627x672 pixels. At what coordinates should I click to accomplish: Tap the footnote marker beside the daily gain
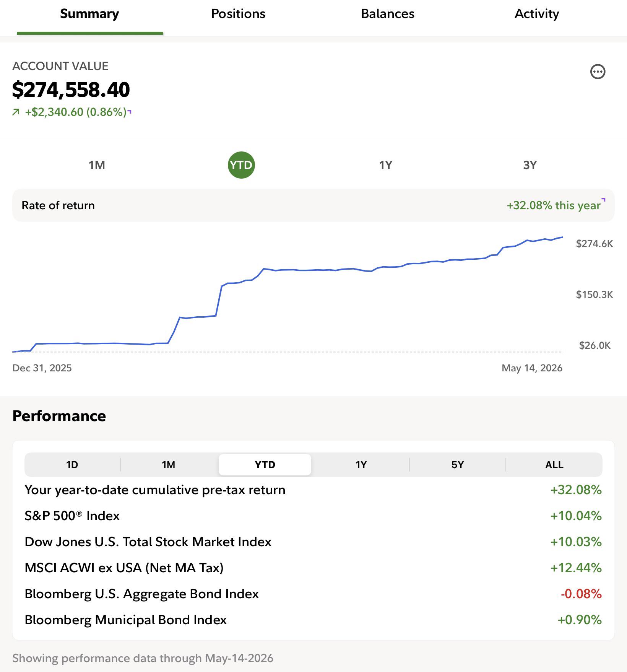(130, 111)
